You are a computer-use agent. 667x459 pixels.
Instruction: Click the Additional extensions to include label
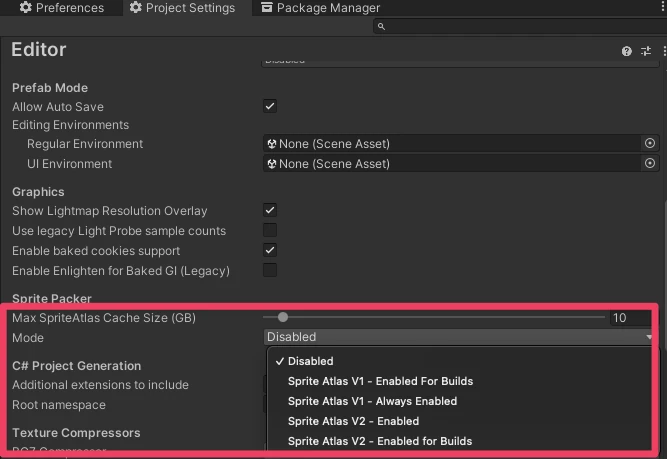[x=100, y=385]
